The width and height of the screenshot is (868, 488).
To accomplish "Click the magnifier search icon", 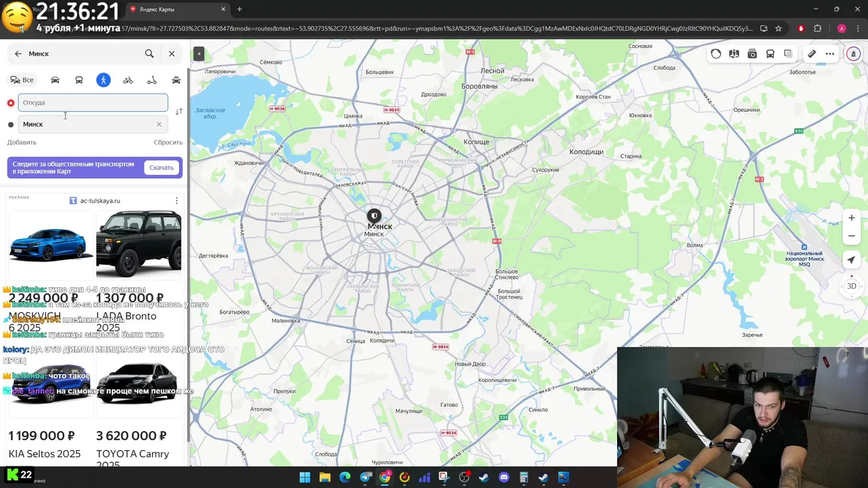I will 149,54.
